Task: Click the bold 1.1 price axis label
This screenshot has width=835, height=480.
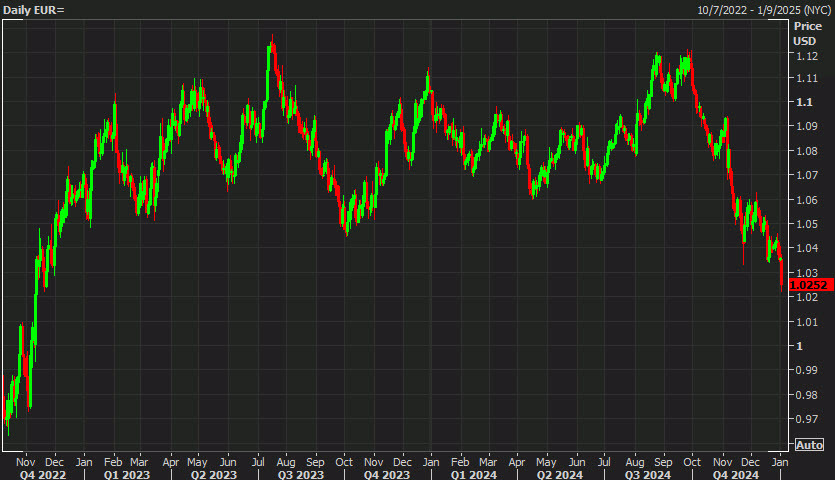Action: point(802,102)
